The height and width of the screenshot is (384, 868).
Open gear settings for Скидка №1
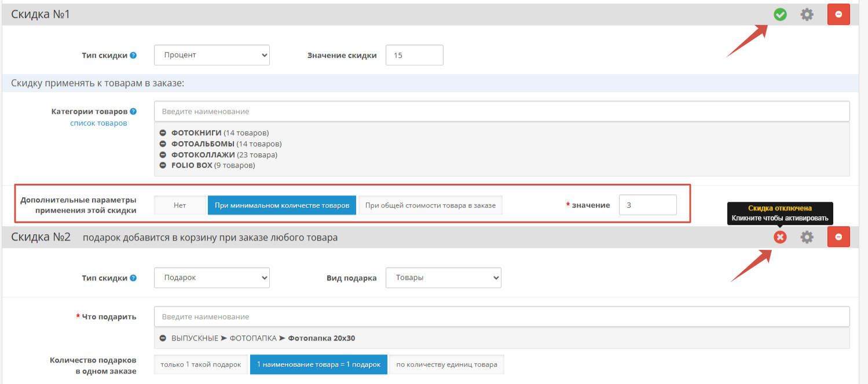807,14
